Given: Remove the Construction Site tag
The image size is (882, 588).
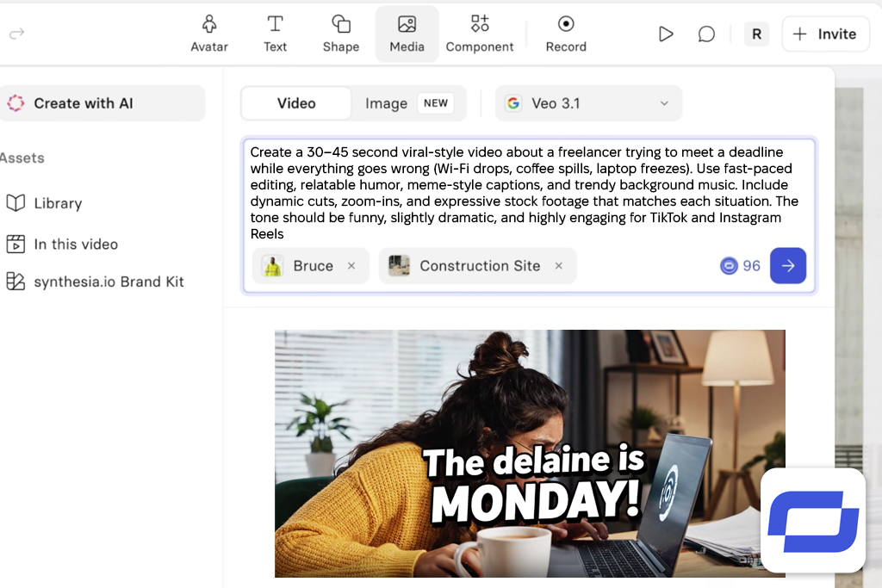Looking at the screenshot, I should click(558, 266).
